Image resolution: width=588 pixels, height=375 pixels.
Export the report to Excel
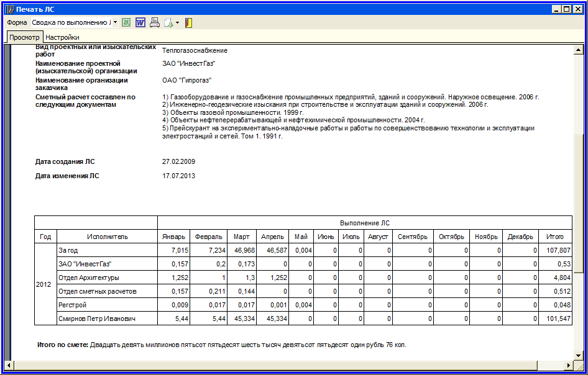pyautogui.click(x=126, y=23)
